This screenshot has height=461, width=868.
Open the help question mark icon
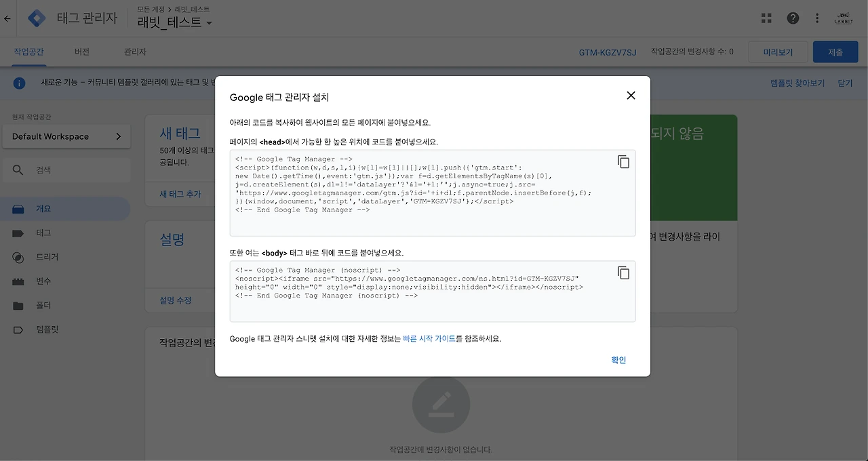pyautogui.click(x=793, y=18)
